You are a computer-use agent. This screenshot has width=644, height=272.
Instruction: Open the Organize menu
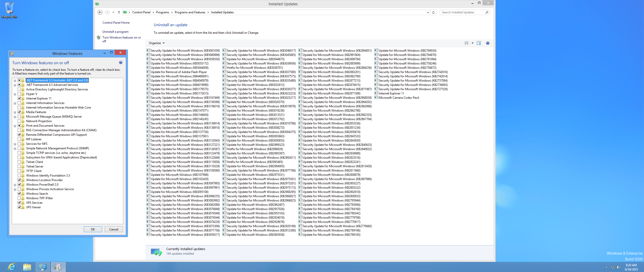157,43
